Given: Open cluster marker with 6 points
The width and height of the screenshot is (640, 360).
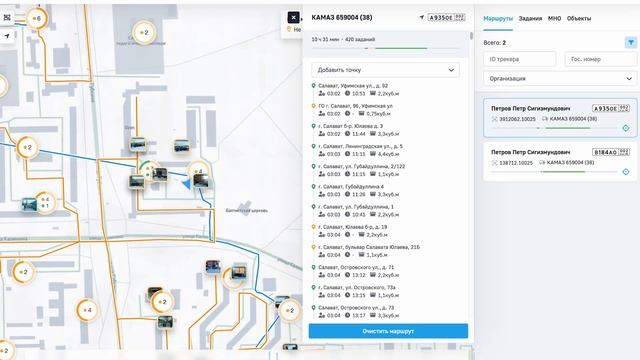Looking at the screenshot, I should (x=36, y=18).
